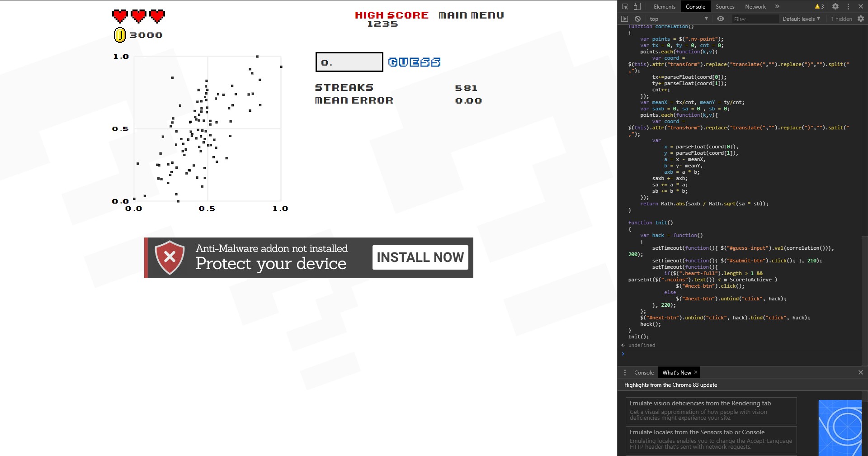Focus the correlation guess input box
The image size is (868, 456).
click(x=349, y=62)
